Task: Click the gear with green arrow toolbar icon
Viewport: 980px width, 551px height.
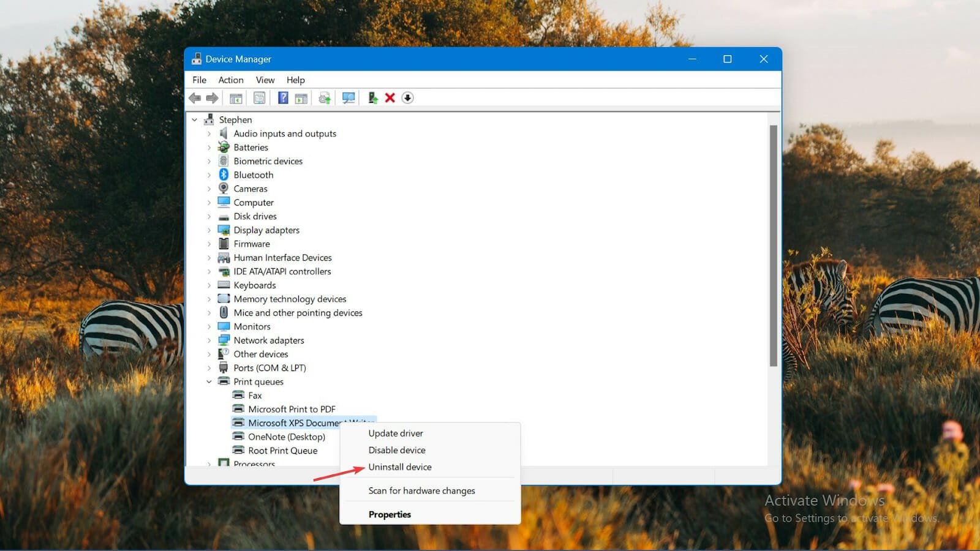Action: click(325, 98)
